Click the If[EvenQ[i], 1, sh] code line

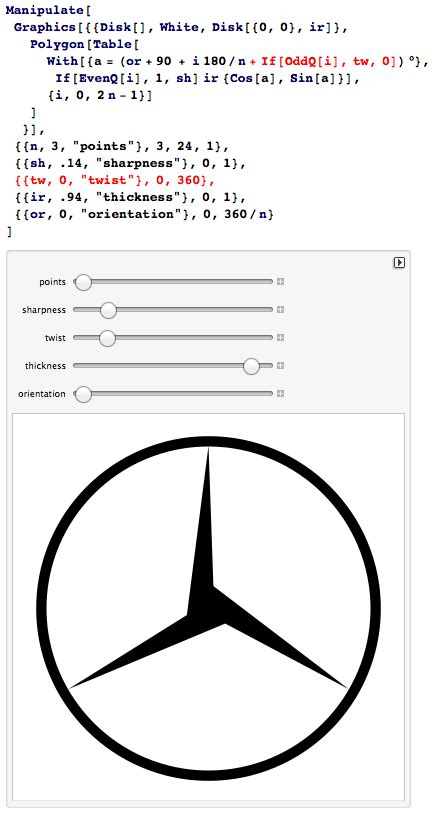(207, 78)
